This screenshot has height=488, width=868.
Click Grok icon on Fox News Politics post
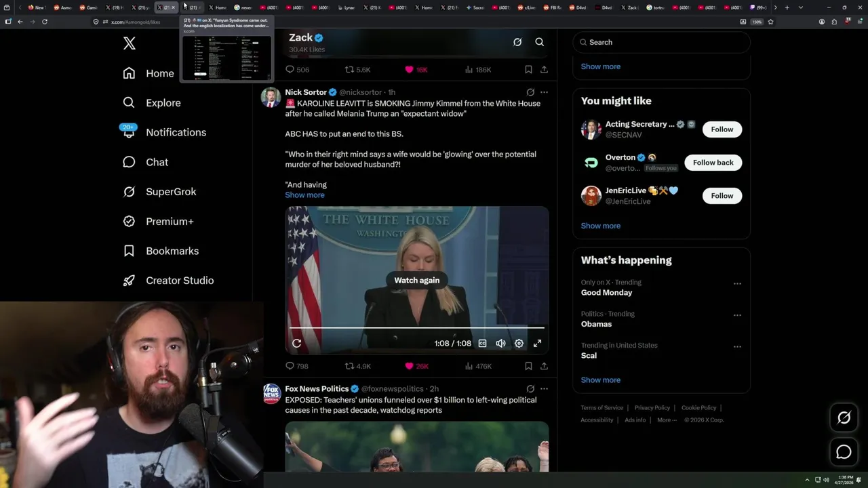tap(530, 389)
